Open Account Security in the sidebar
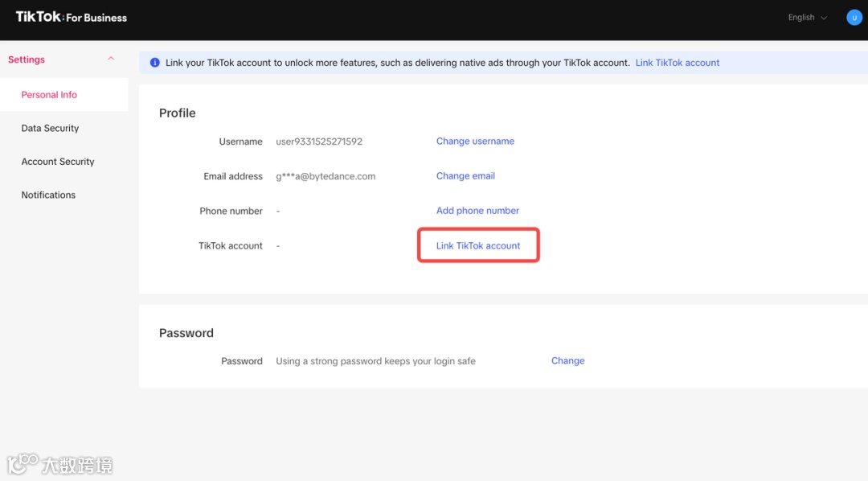 point(58,162)
